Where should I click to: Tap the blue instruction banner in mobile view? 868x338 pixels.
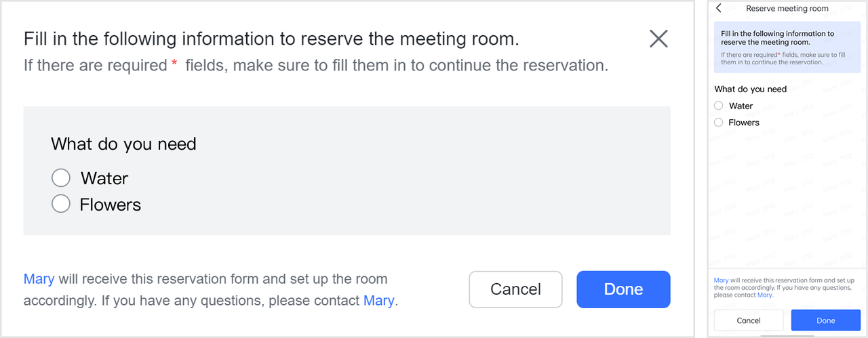tap(787, 47)
